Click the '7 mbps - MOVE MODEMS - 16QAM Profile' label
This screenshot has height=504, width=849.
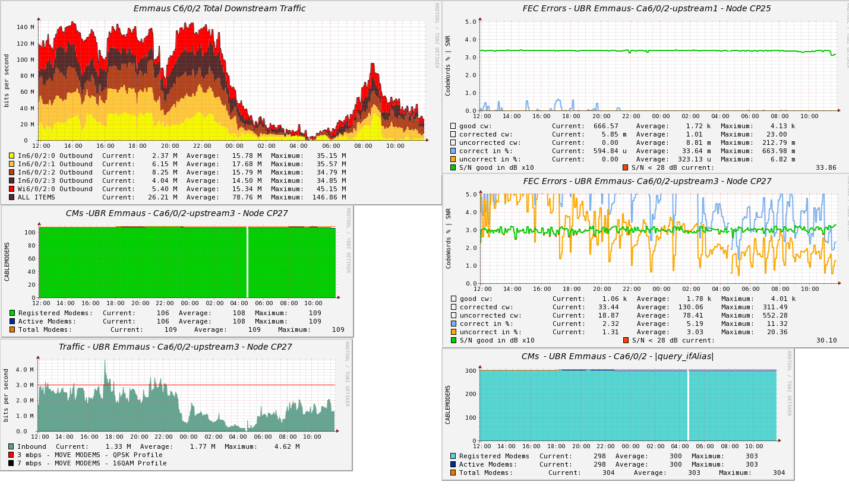[92, 463]
